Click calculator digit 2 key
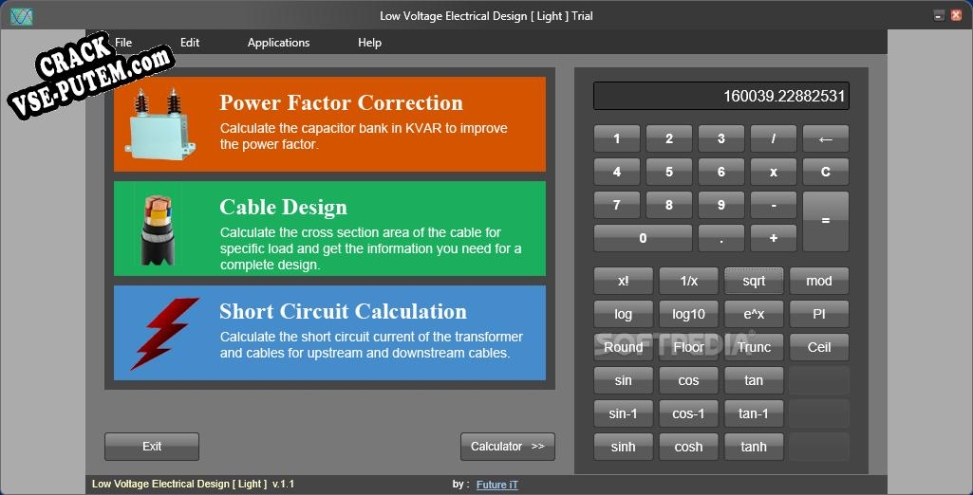This screenshot has height=495, width=973. (x=669, y=138)
